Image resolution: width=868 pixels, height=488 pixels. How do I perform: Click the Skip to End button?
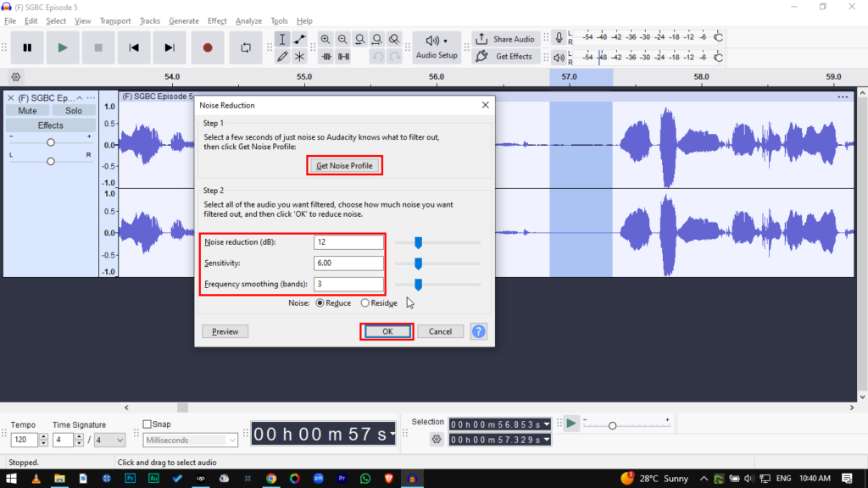click(x=170, y=48)
